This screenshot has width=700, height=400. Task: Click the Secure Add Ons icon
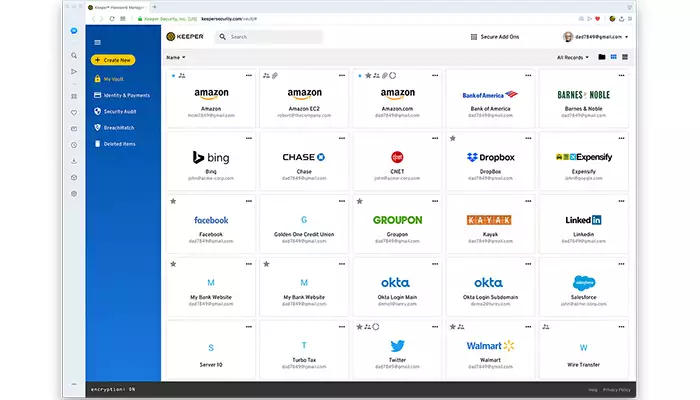[x=474, y=37]
